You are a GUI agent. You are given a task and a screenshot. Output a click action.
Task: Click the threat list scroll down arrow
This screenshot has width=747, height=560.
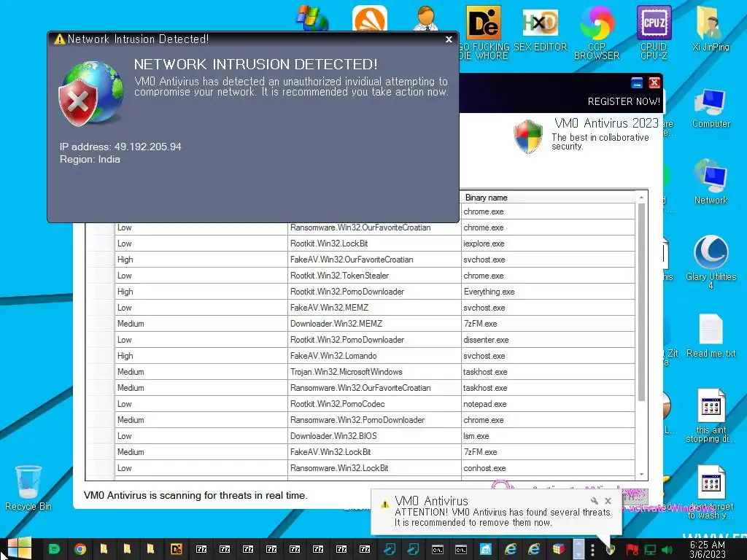click(641, 474)
